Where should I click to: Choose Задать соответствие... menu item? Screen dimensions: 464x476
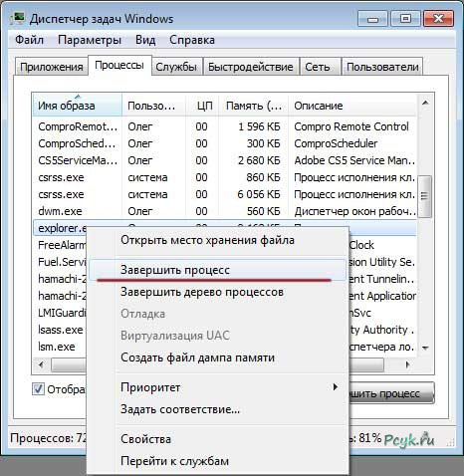217,409
